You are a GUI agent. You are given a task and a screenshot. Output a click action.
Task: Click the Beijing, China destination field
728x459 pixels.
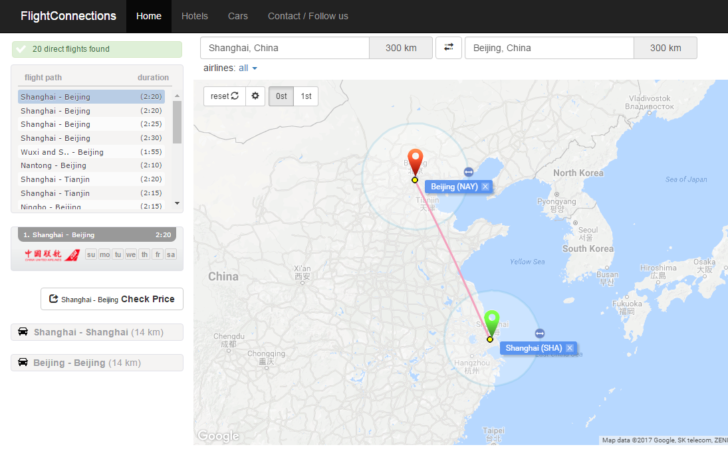(x=549, y=48)
